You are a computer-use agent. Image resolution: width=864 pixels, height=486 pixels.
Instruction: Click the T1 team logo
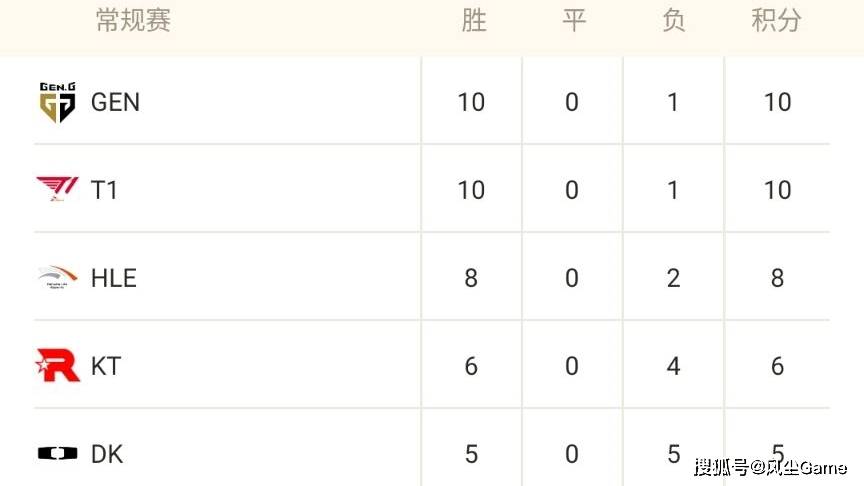[x=57, y=189]
